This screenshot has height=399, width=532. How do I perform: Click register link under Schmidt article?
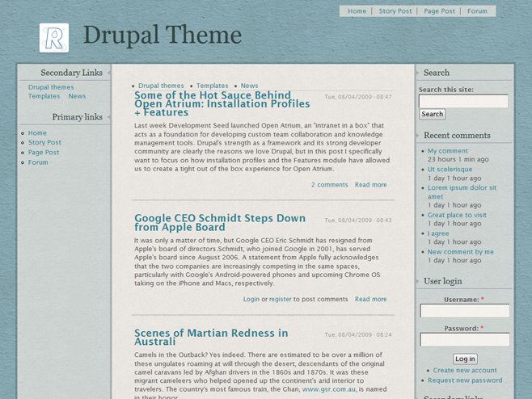click(x=281, y=300)
